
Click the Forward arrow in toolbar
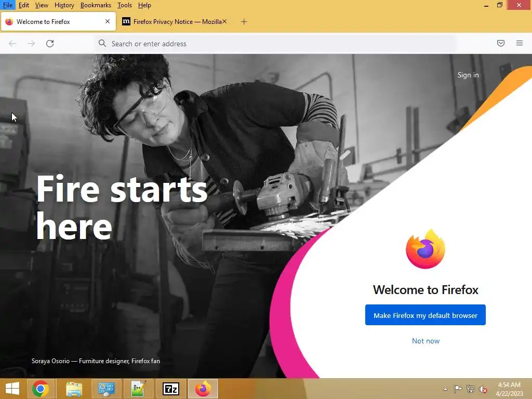(x=31, y=44)
